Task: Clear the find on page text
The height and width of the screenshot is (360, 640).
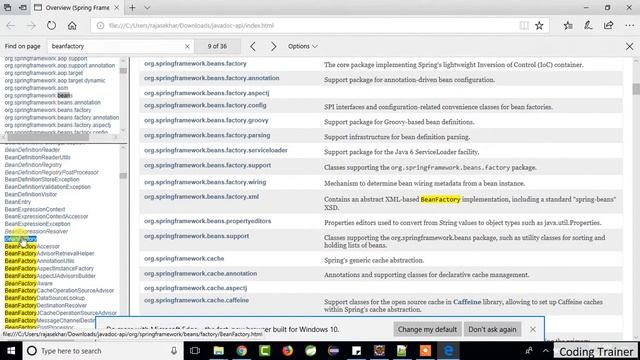Action: pyautogui.click(x=187, y=46)
